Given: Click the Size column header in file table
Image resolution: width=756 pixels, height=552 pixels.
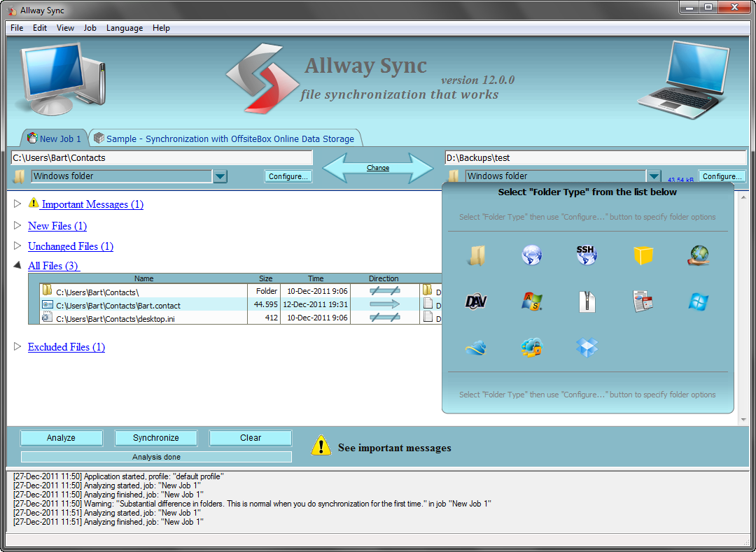Looking at the screenshot, I should click(265, 278).
